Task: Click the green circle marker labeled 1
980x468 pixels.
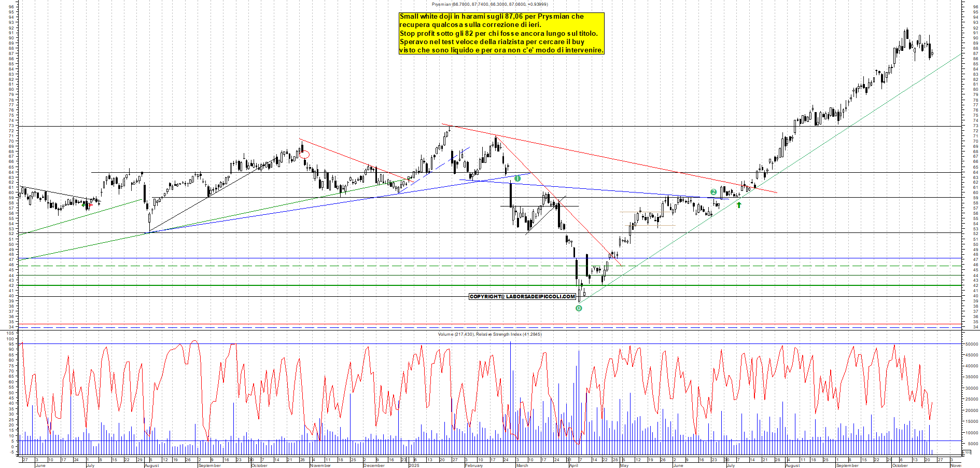Action: (x=517, y=178)
